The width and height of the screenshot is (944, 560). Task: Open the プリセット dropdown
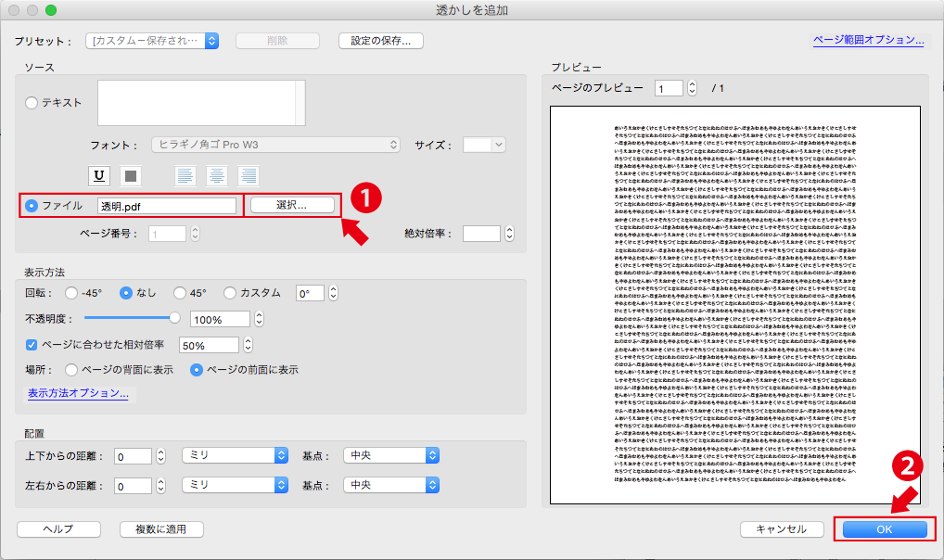(x=152, y=41)
